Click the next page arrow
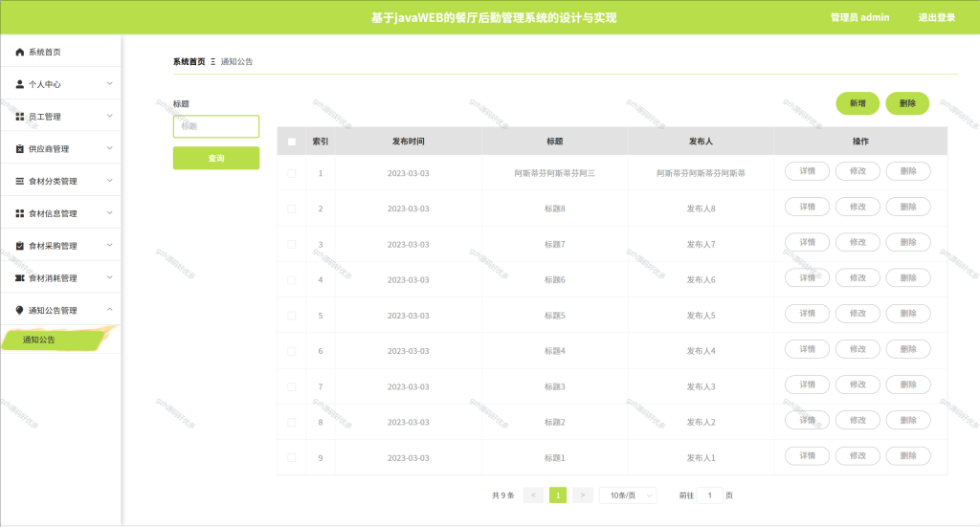The image size is (980, 527). point(583,495)
